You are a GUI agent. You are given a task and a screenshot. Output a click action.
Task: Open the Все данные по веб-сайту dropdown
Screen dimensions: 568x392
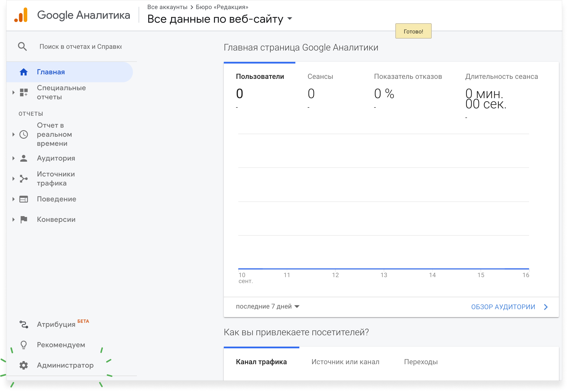[x=220, y=19]
